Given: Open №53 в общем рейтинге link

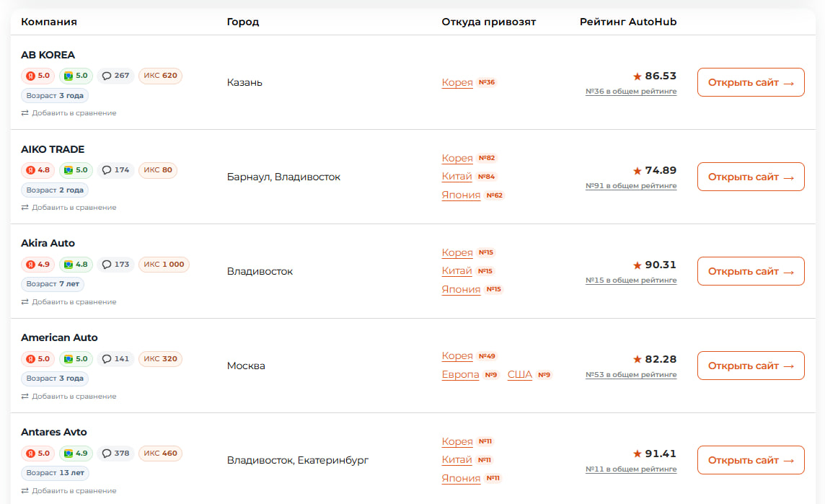Looking at the screenshot, I should [x=631, y=375].
